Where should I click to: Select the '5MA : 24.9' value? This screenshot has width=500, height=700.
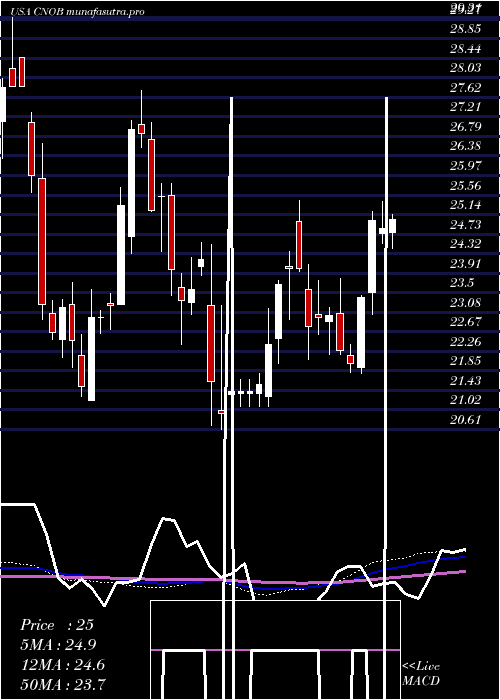click(x=58, y=645)
